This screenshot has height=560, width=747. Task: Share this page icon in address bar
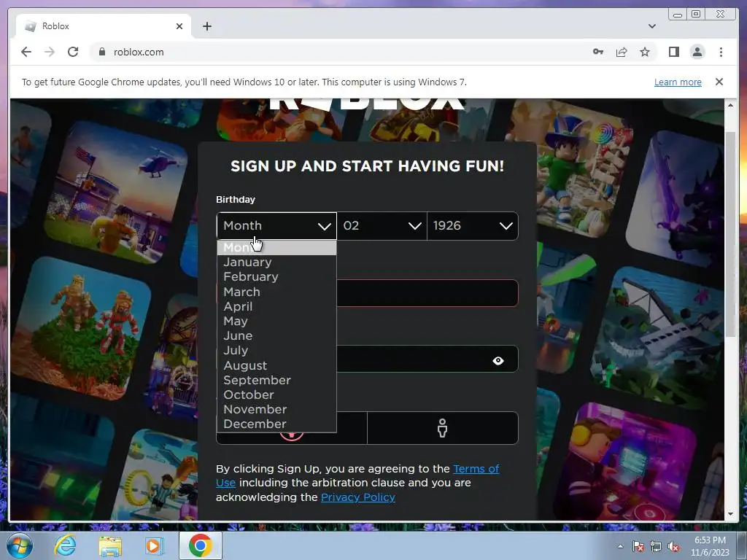(x=622, y=52)
